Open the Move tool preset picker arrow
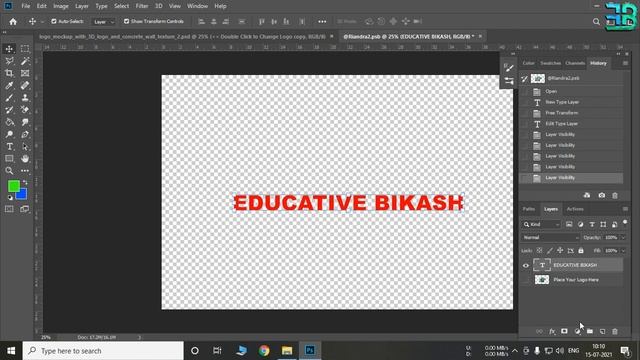 42,22
